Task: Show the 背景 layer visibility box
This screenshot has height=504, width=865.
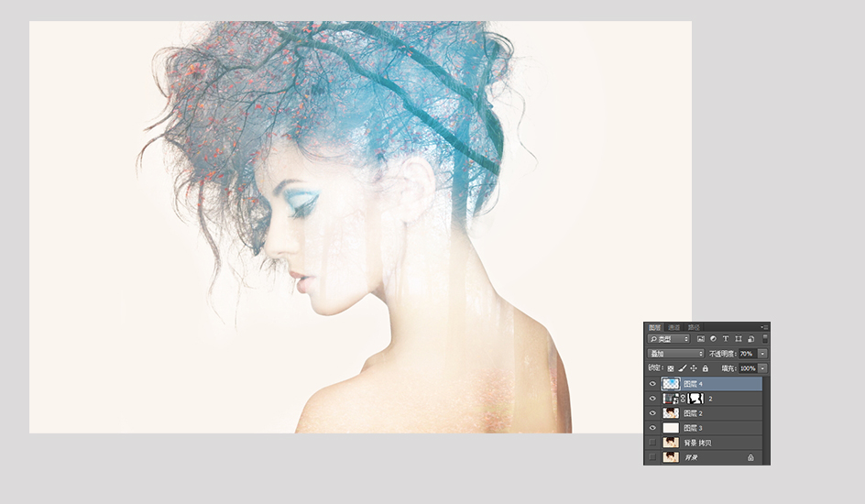Action: (x=652, y=457)
